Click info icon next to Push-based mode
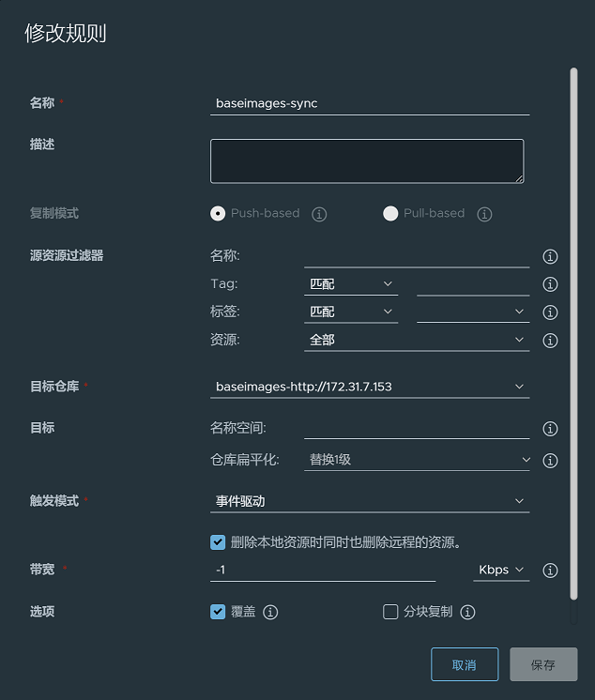The image size is (595, 700). [319, 214]
